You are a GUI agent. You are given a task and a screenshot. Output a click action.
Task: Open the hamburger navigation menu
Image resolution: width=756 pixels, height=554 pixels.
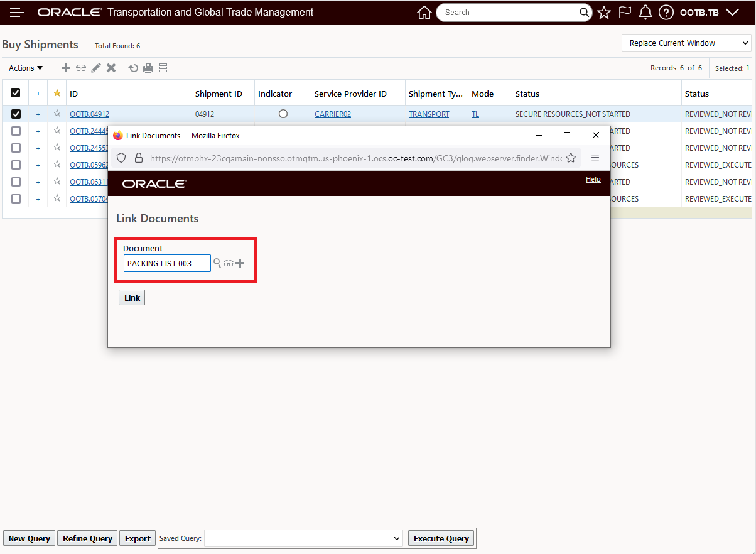[17, 13]
